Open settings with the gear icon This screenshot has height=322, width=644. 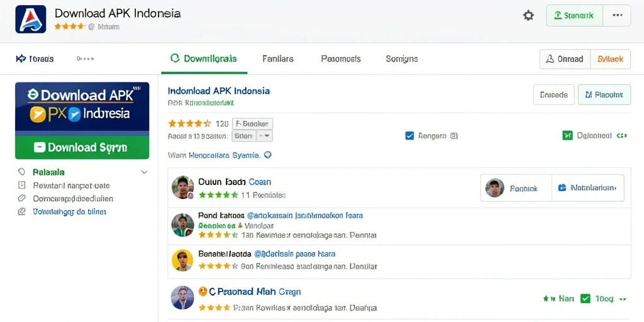(x=528, y=16)
